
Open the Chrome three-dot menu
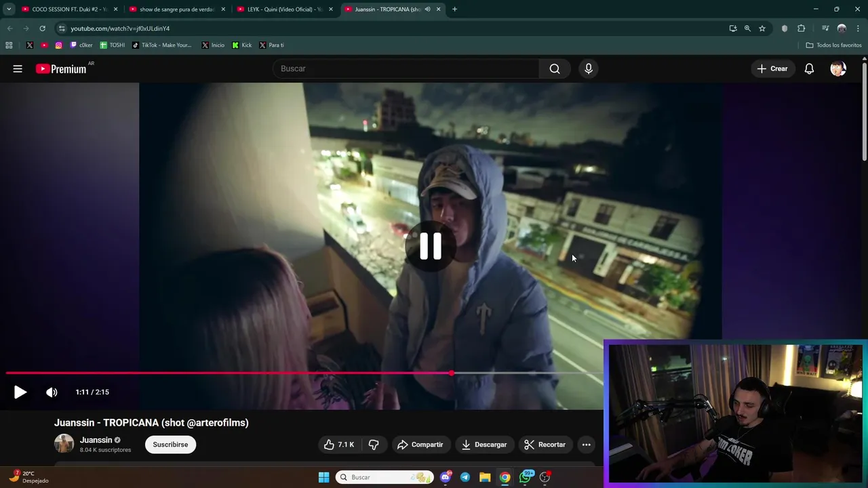coord(858,28)
